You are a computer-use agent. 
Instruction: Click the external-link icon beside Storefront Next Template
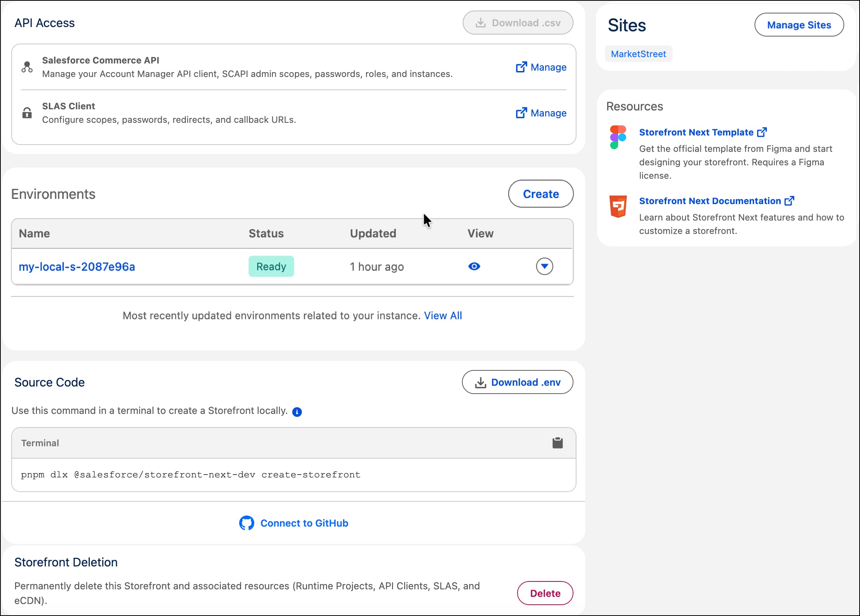tap(762, 132)
